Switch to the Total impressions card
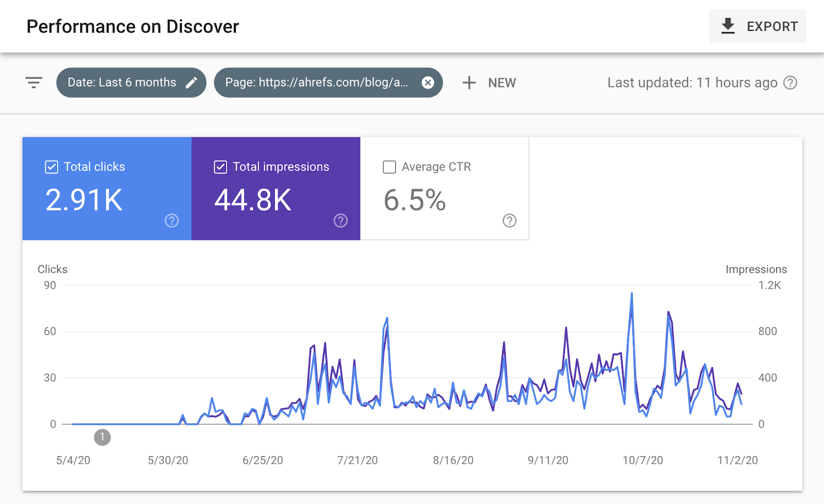824x504 pixels. click(276, 201)
